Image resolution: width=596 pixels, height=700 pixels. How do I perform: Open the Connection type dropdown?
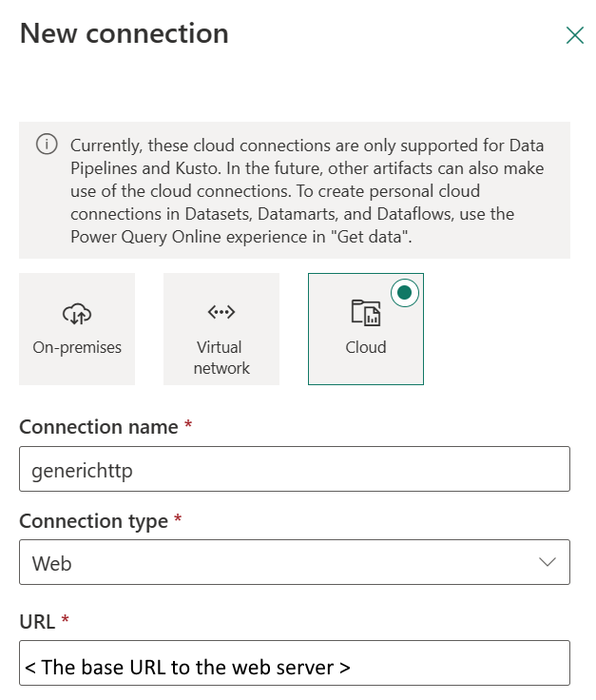point(295,562)
